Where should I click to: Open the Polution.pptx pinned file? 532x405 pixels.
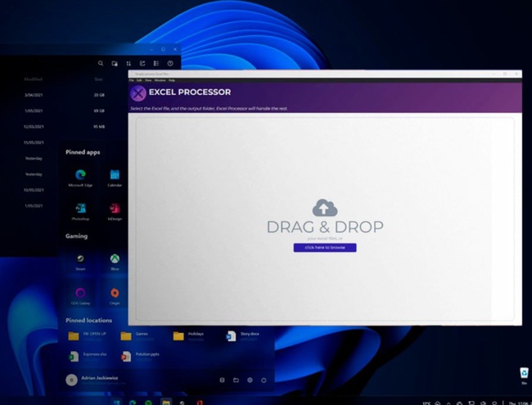pyautogui.click(x=140, y=356)
